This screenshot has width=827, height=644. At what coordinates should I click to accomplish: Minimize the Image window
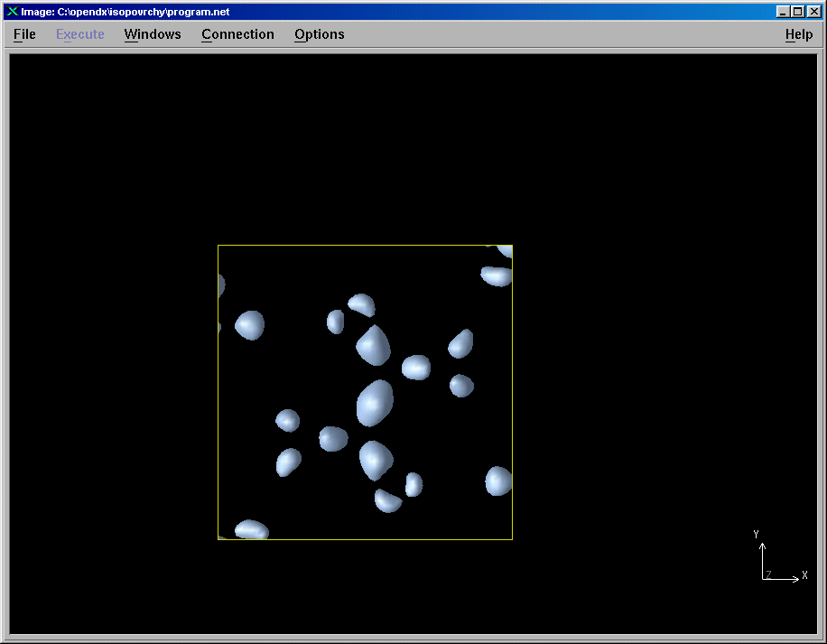tap(782, 12)
